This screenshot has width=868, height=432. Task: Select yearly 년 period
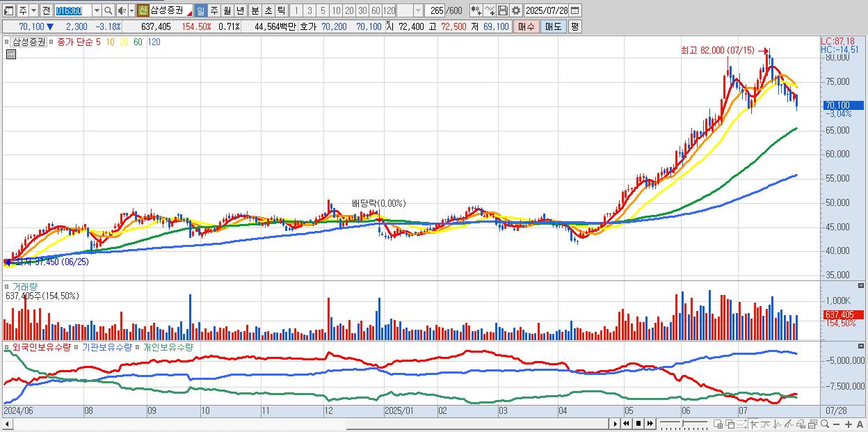[240, 10]
